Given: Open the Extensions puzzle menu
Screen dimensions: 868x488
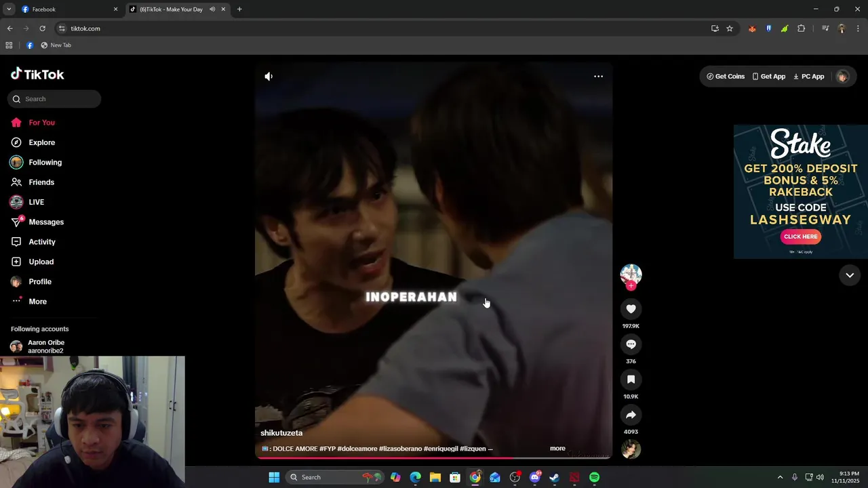Looking at the screenshot, I should pos(801,28).
